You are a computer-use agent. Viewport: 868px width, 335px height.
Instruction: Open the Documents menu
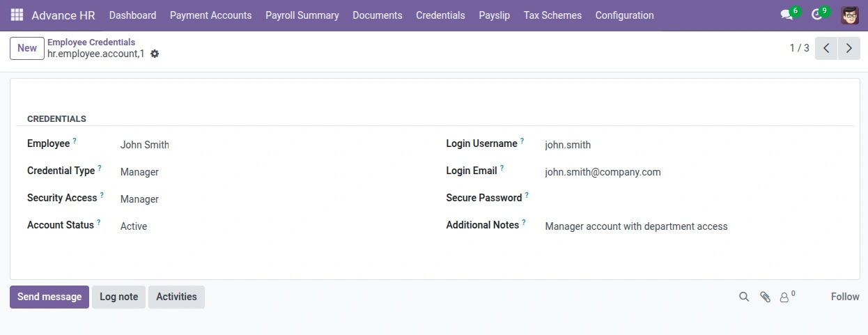378,15
